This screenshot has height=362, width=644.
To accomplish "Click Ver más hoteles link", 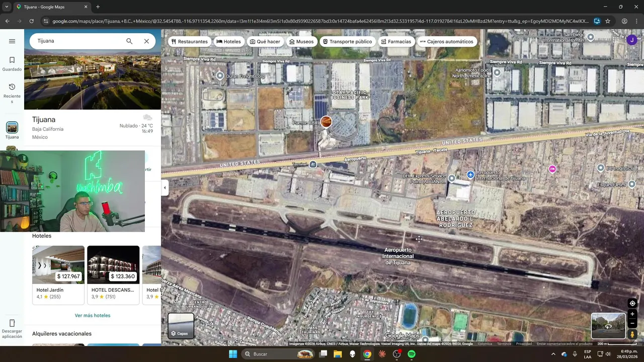I will (x=93, y=316).
